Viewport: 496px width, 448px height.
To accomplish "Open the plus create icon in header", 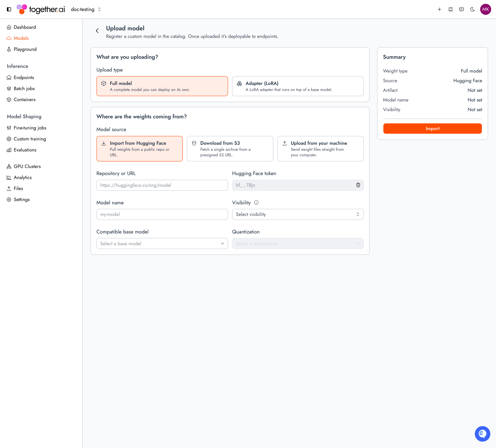I will coord(439,9).
